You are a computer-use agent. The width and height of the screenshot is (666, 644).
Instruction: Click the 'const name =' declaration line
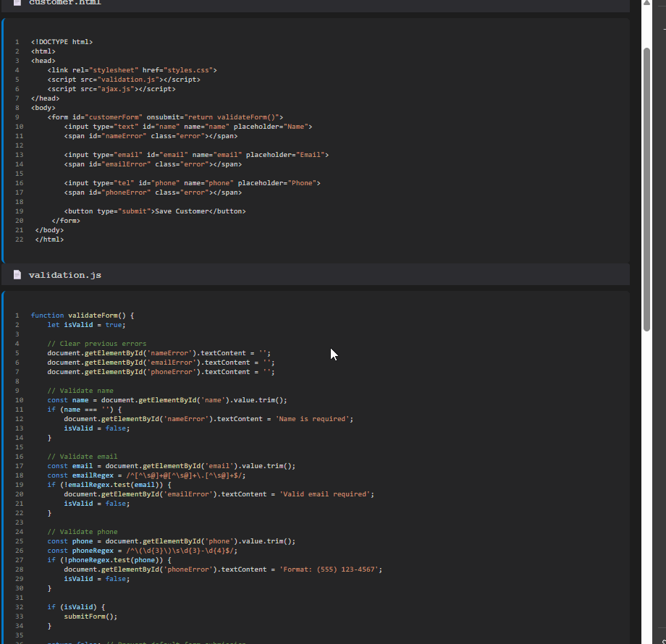point(167,400)
